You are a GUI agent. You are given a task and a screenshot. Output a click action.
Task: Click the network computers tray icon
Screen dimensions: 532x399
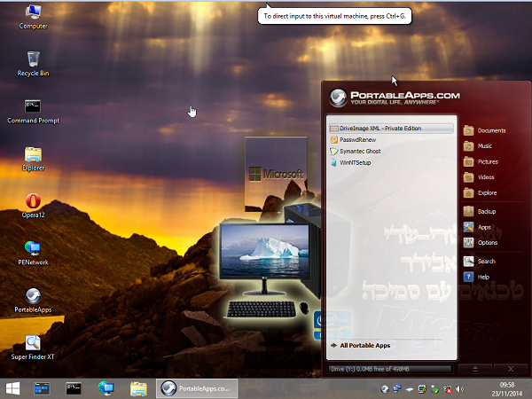click(397, 389)
